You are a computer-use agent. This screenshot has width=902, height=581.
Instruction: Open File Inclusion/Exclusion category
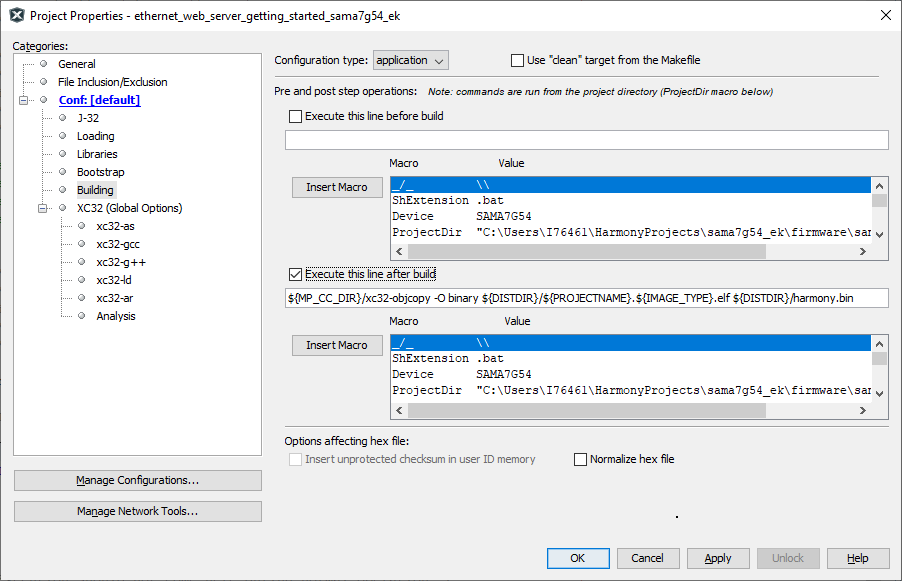tap(113, 82)
